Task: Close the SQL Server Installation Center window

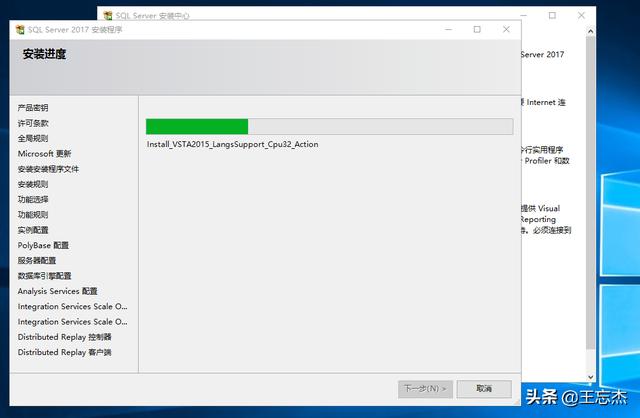Action: 581,16
